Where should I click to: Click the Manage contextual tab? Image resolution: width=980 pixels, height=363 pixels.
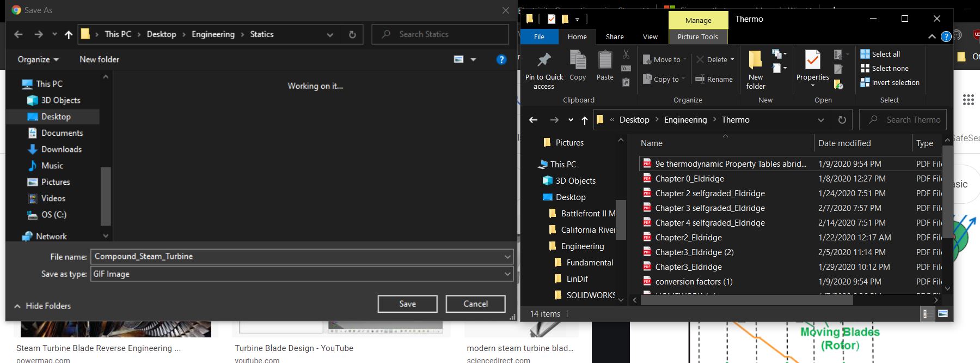point(698,20)
